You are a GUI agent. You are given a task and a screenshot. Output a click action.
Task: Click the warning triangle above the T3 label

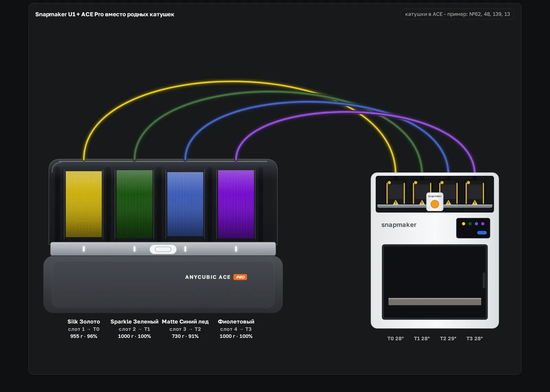[475, 203]
